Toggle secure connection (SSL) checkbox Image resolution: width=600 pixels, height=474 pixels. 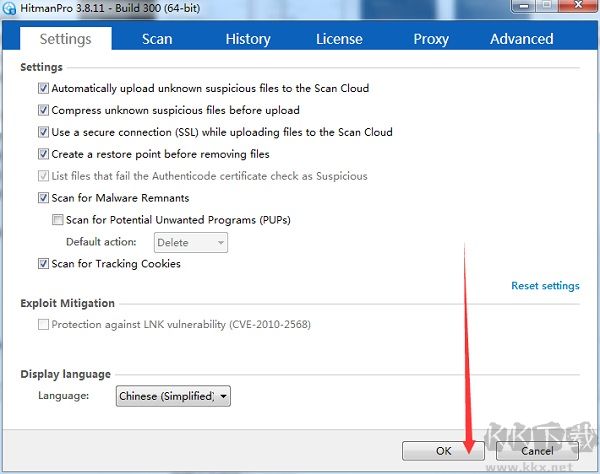point(43,132)
